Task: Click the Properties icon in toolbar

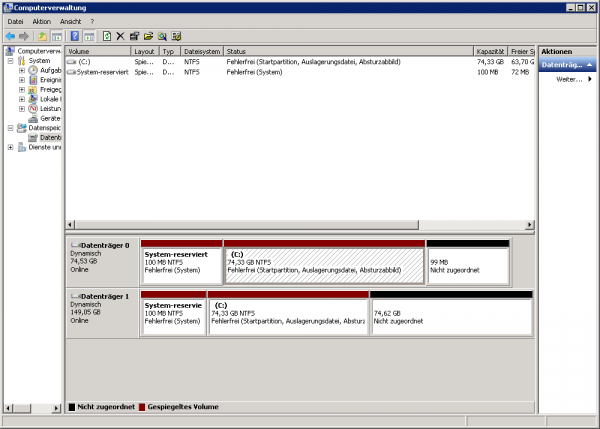Action: pos(134,36)
